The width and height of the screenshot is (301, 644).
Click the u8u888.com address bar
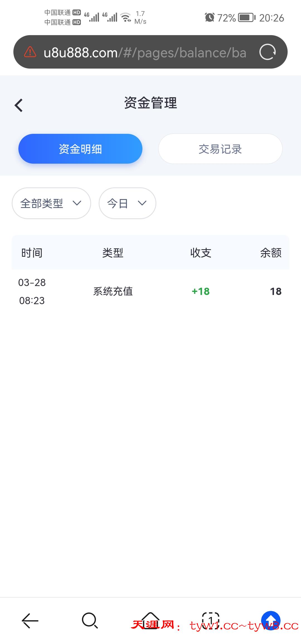(145, 52)
